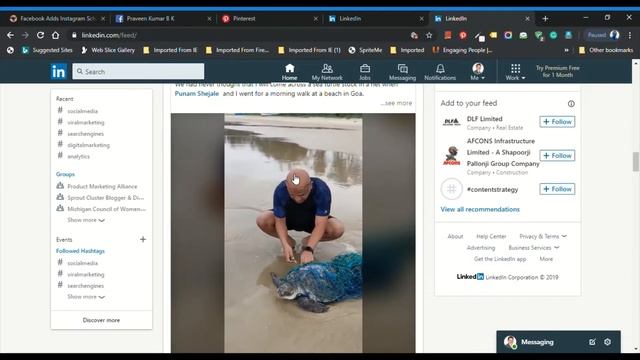Image resolution: width=640 pixels, height=360 pixels.
Task: Open Followed Hashtags heading link
Action: coord(80,251)
